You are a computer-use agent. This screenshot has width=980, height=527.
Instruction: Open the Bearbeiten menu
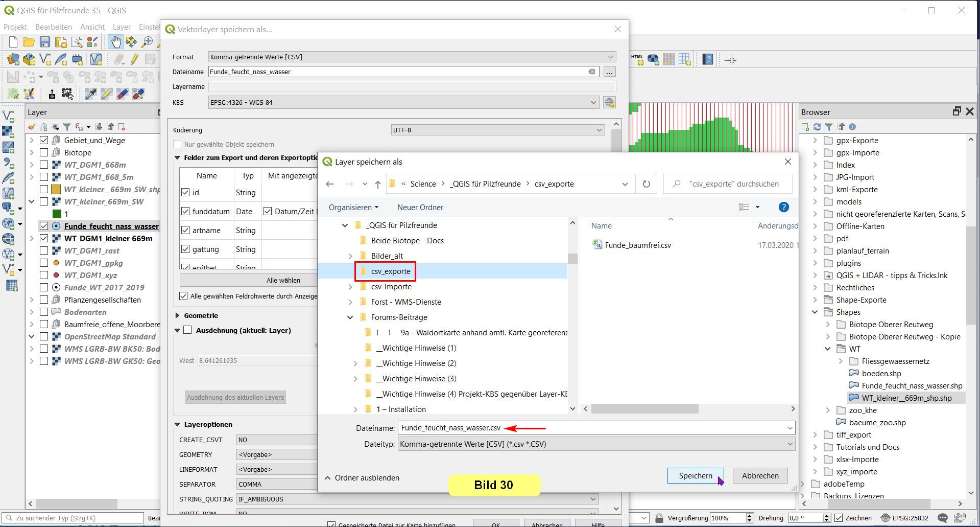click(x=53, y=27)
